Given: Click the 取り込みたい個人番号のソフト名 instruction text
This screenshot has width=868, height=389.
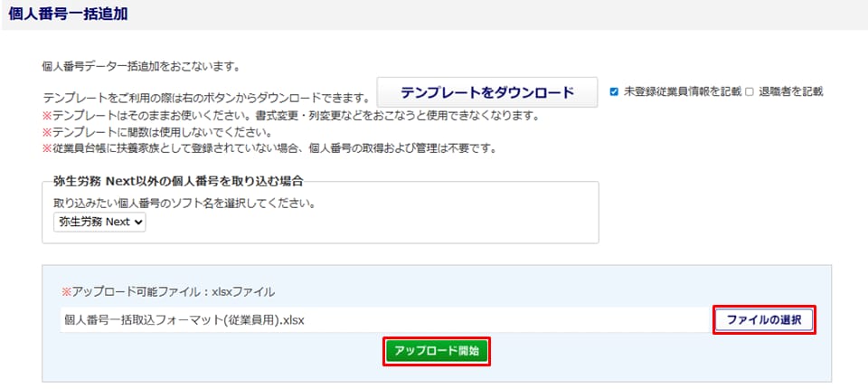Looking at the screenshot, I should click(184, 203).
